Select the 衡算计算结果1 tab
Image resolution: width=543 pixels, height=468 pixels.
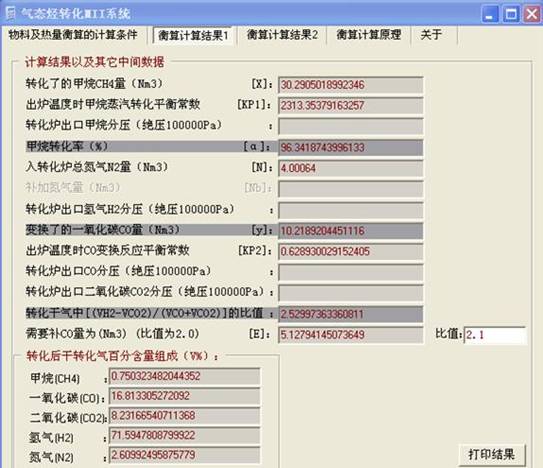pos(193,35)
